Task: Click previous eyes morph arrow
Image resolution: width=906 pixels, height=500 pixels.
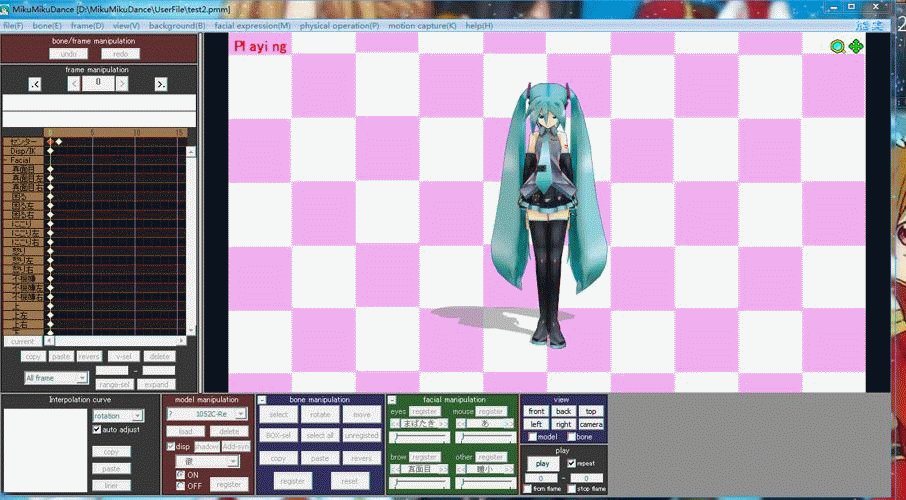Action: (x=394, y=423)
